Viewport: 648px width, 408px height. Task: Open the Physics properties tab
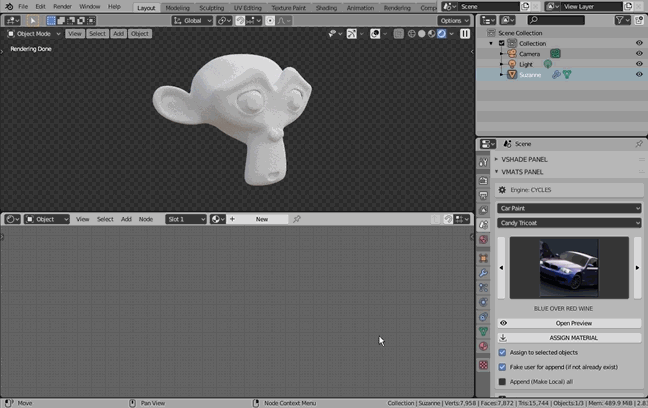(x=483, y=302)
